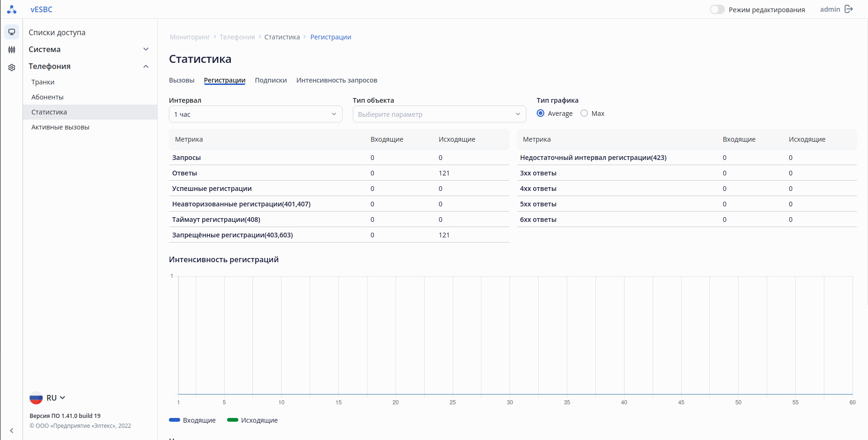Click the vESBC logo icon

tap(12, 9)
